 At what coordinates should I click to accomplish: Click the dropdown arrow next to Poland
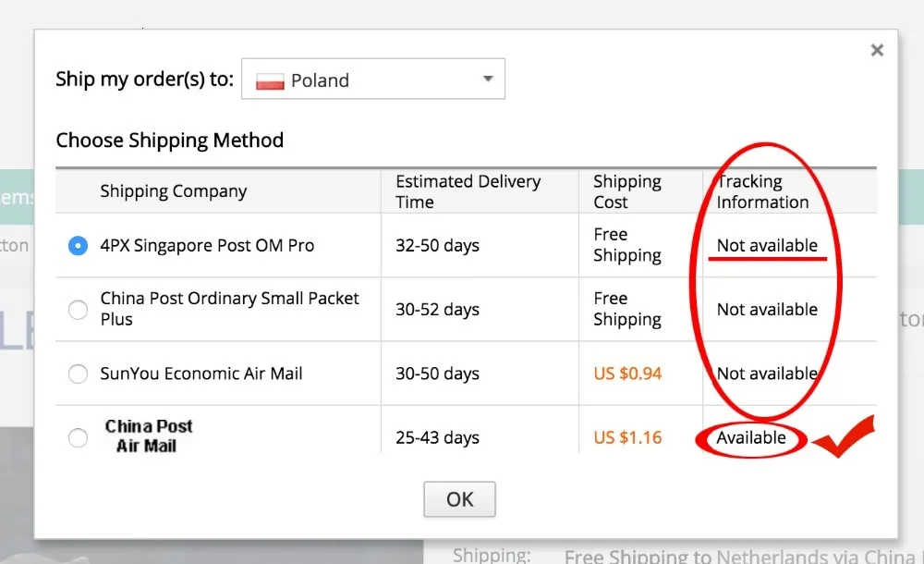pyautogui.click(x=488, y=79)
